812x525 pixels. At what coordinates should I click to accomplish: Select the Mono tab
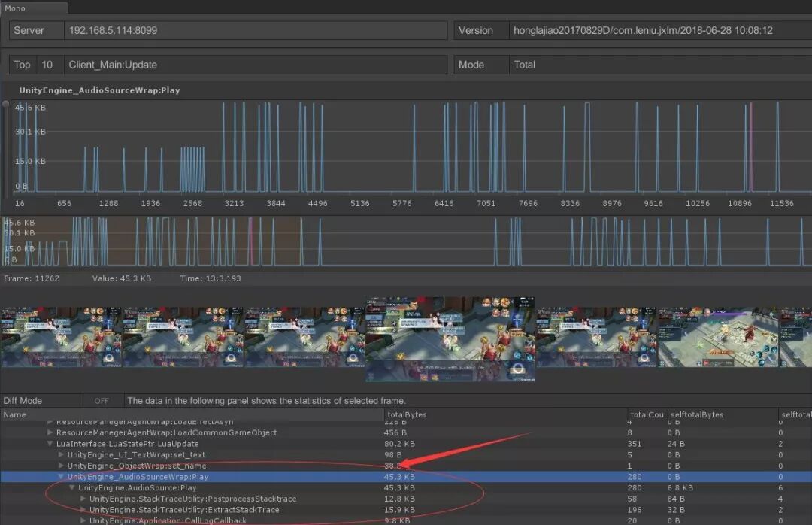(x=34, y=8)
